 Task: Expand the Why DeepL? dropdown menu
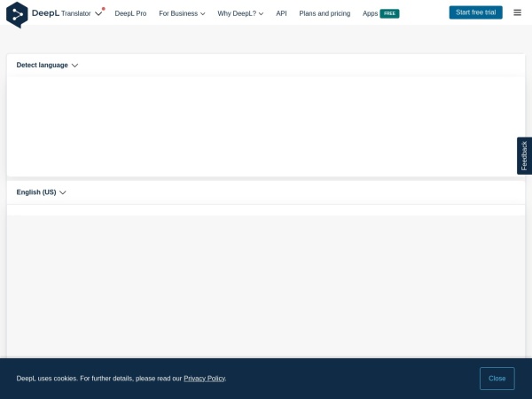[x=240, y=14]
